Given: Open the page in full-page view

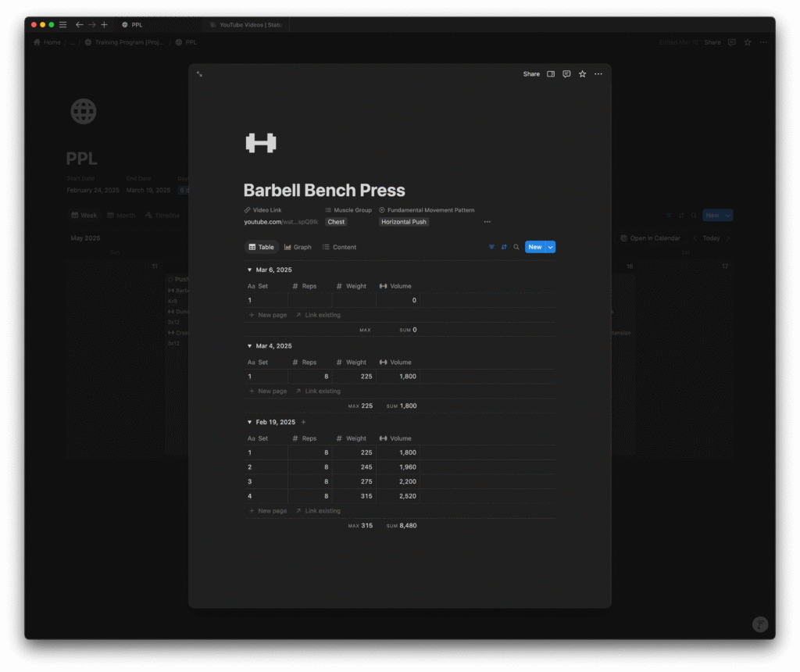Looking at the screenshot, I should tap(200, 74).
